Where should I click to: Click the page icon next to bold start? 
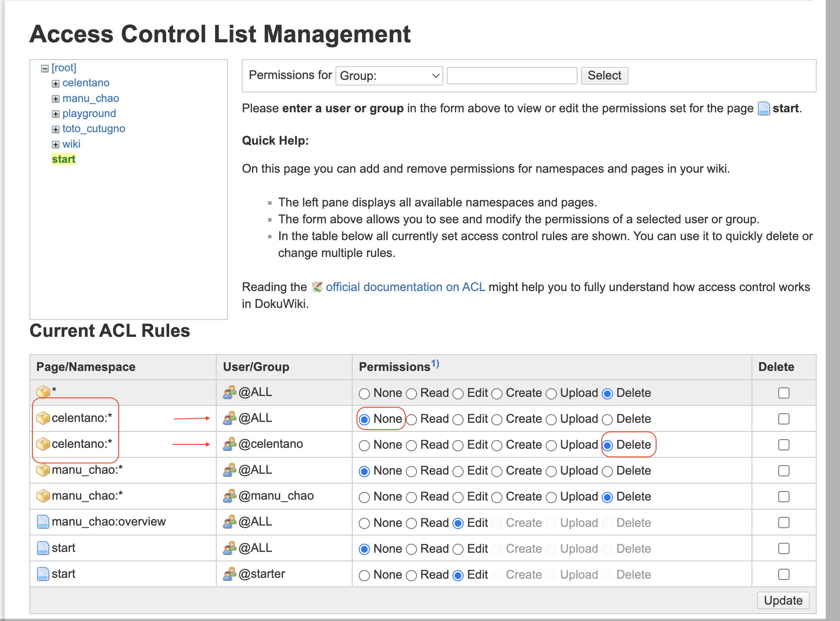764,108
